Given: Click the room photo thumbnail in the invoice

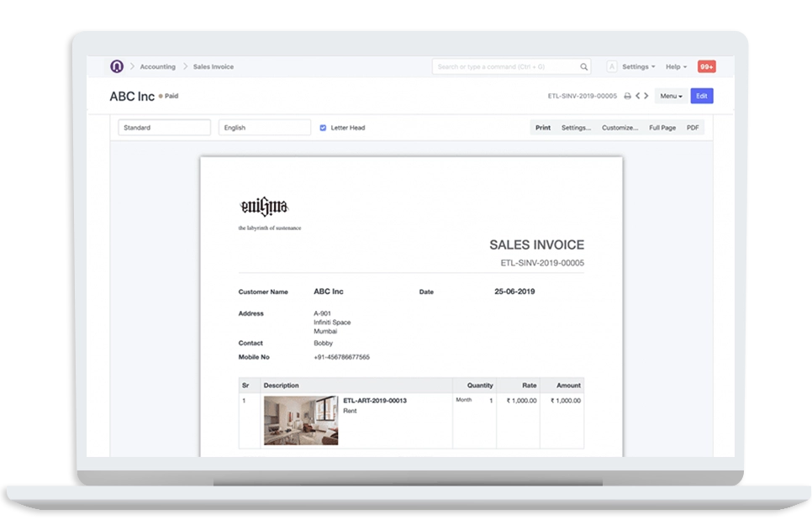Looking at the screenshot, I should [x=302, y=420].
